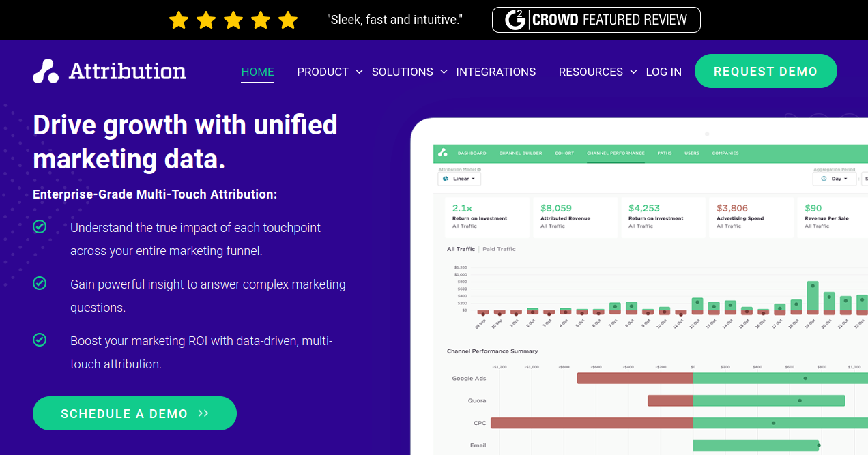Expand the RESOURCES dropdown chevron
This screenshot has height=455, width=868.
(x=633, y=72)
